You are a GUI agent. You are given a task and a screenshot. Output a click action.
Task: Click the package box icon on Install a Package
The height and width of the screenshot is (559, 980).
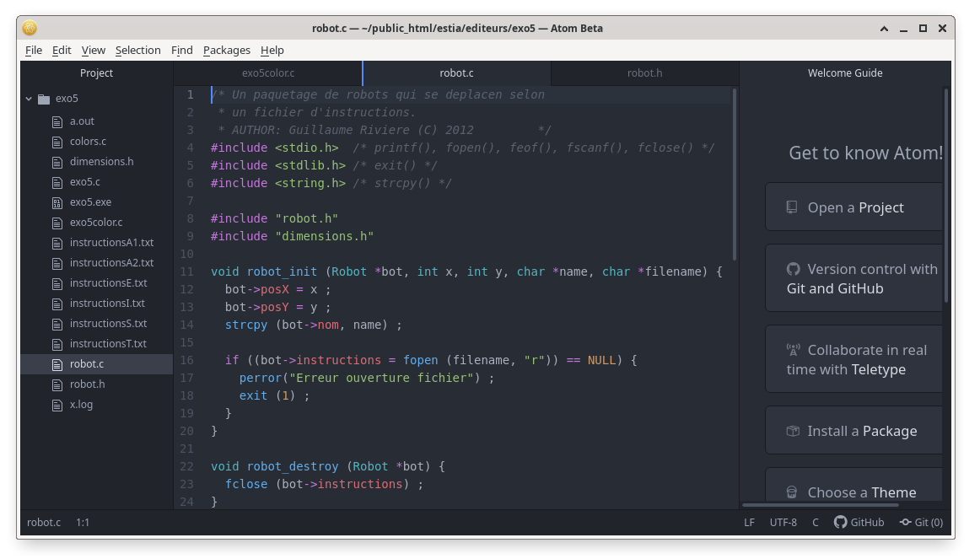pyautogui.click(x=793, y=431)
